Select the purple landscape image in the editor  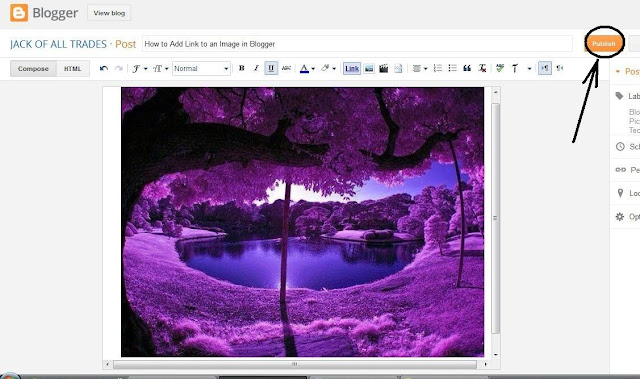click(302, 222)
